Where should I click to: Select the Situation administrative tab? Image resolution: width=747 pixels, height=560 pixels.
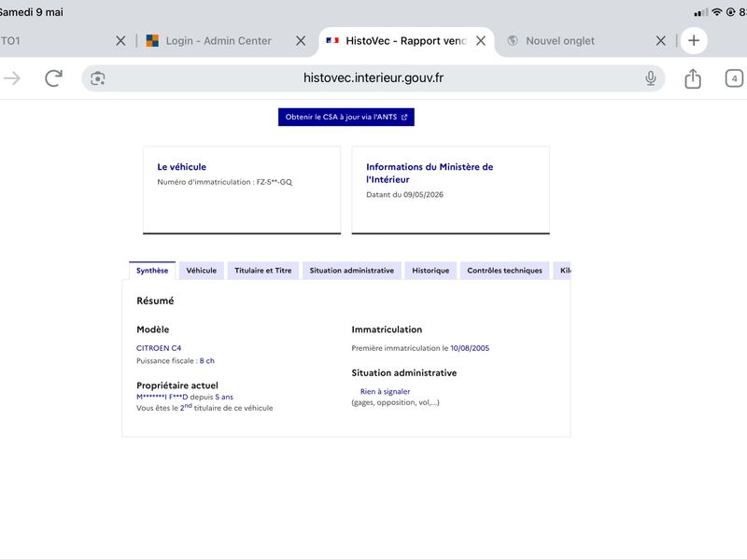point(352,271)
